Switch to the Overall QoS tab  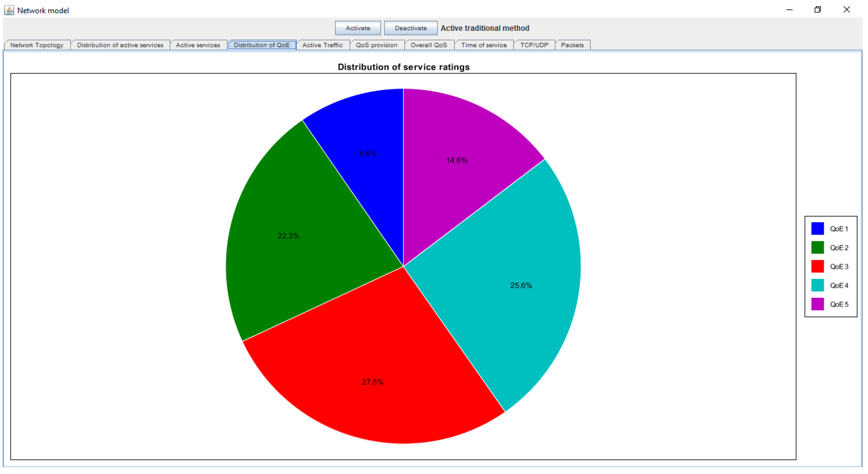click(x=429, y=45)
